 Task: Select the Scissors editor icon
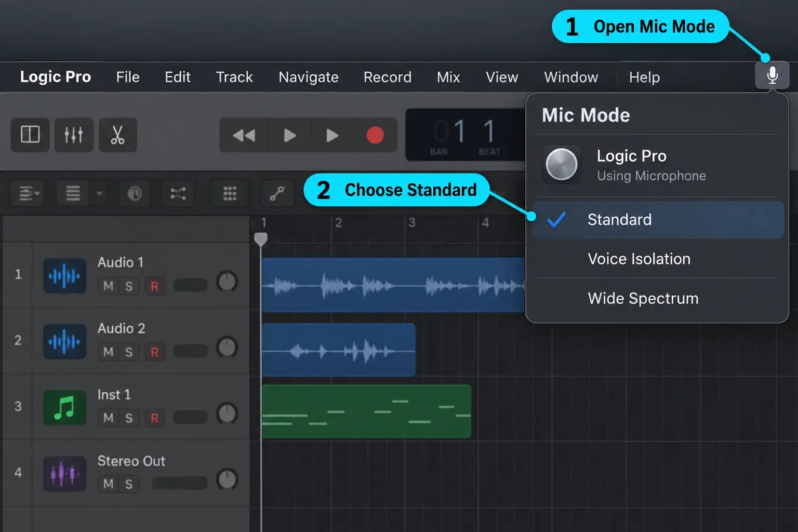tap(118, 135)
